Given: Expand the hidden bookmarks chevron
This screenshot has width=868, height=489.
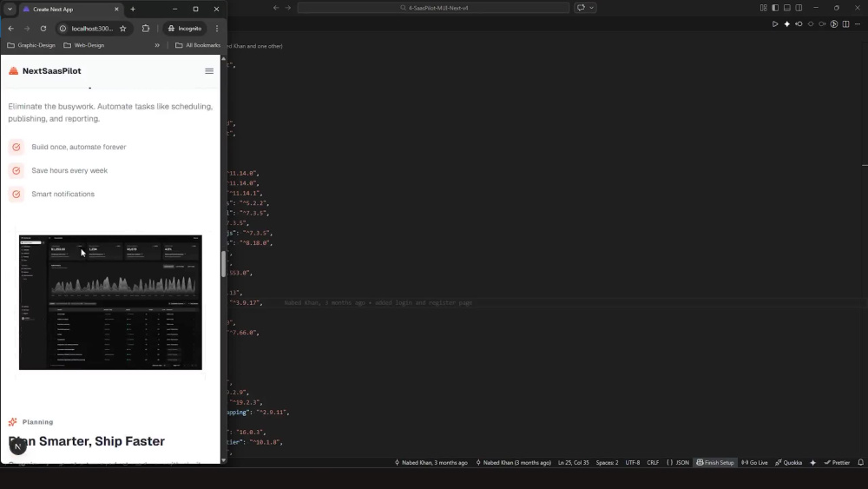Looking at the screenshot, I should click(157, 45).
